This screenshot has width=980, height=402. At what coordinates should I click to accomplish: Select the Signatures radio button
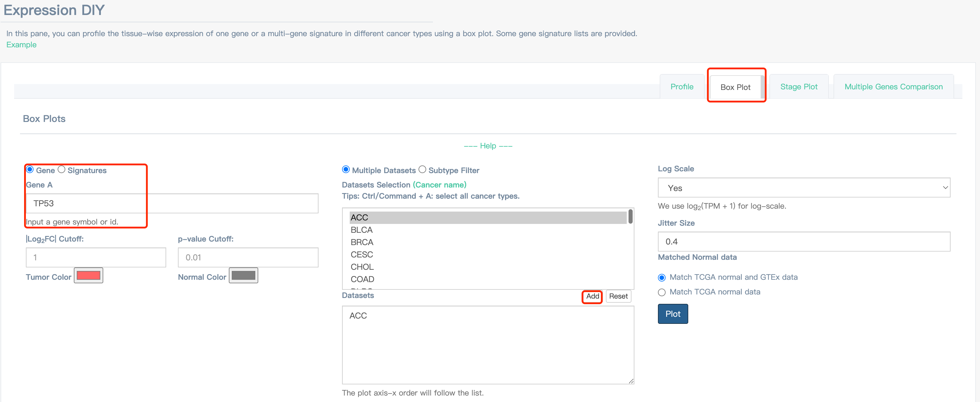click(x=61, y=170)
